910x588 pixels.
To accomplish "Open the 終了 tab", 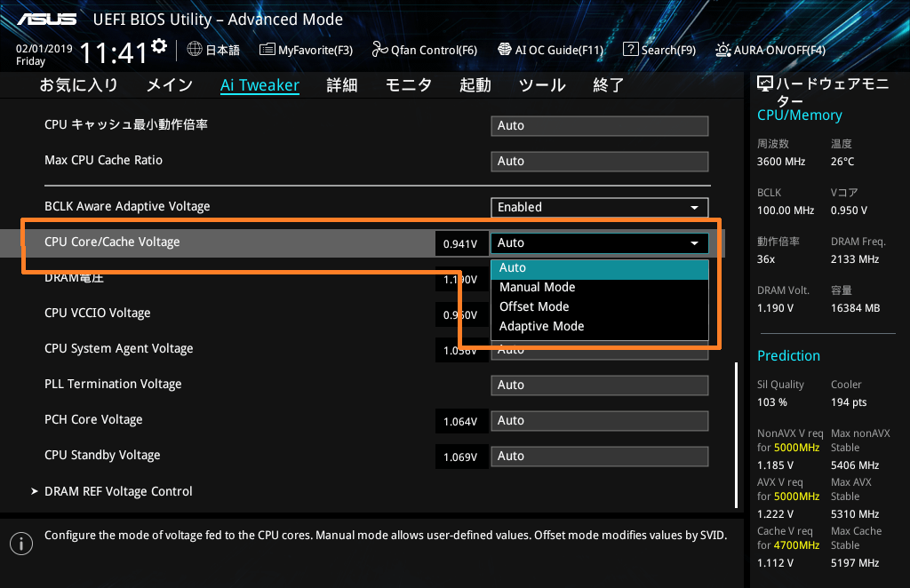I will pyautogui.click(x=608, y=85).
